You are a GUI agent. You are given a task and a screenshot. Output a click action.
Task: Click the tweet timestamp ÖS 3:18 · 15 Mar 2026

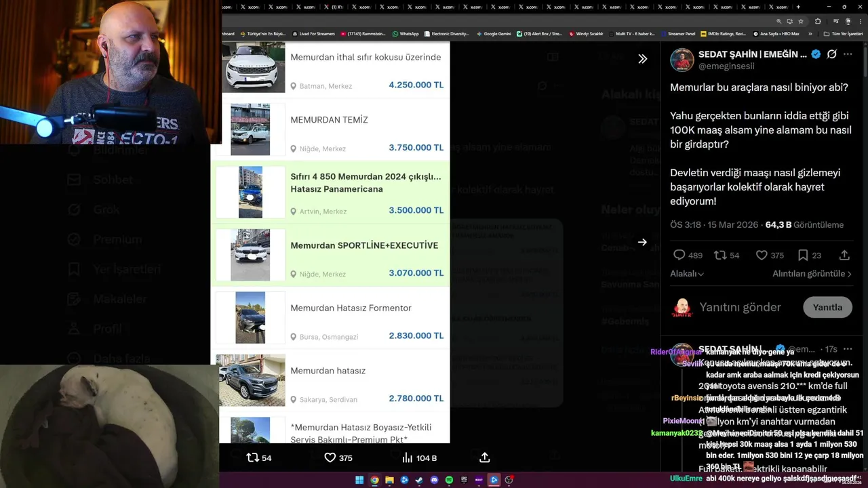click(714, 225)
